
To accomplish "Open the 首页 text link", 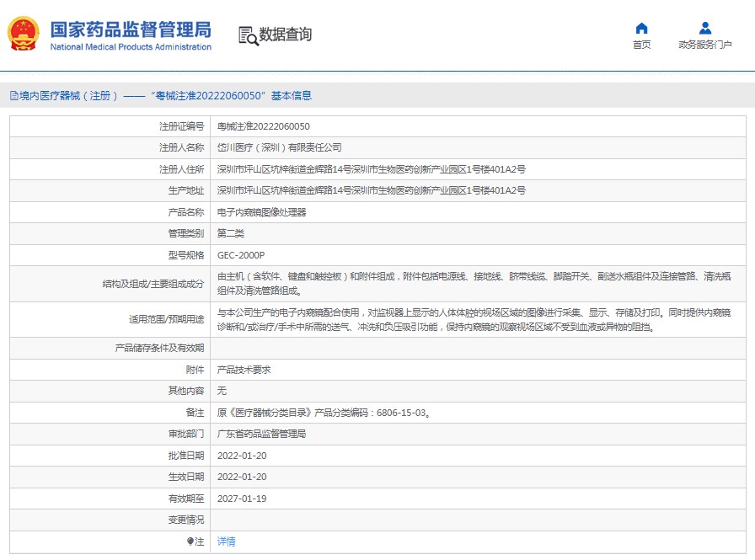I will [642, 45].
